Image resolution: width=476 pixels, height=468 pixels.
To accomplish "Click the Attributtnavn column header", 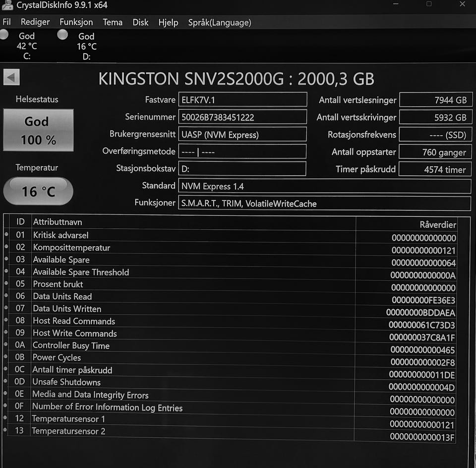I will (58, 222).
